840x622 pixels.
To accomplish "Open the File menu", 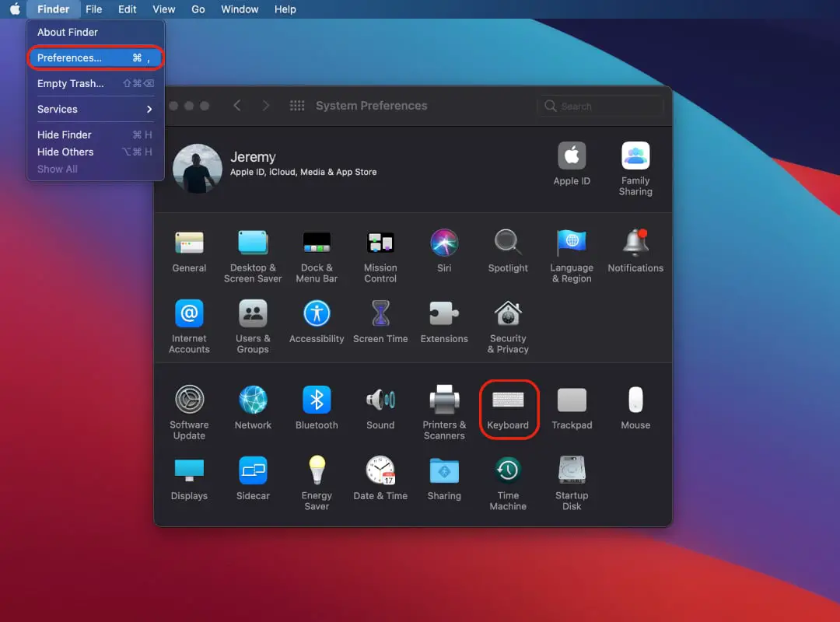I will [x=94, y=9].
